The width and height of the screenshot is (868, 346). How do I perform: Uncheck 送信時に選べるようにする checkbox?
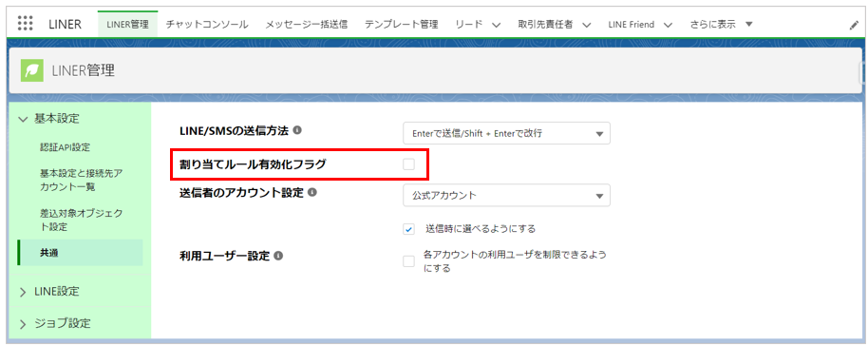coord(408,228)
